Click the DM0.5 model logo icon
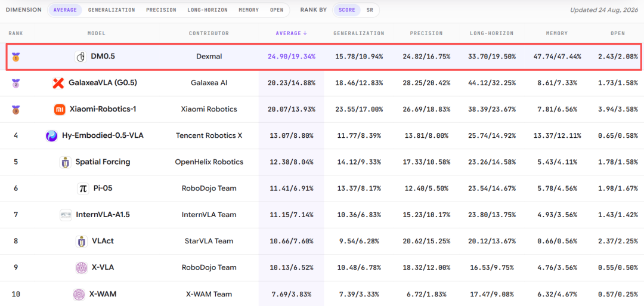Image resolution: width=644 pixels, height=306 pixels. tap(80, 57)
